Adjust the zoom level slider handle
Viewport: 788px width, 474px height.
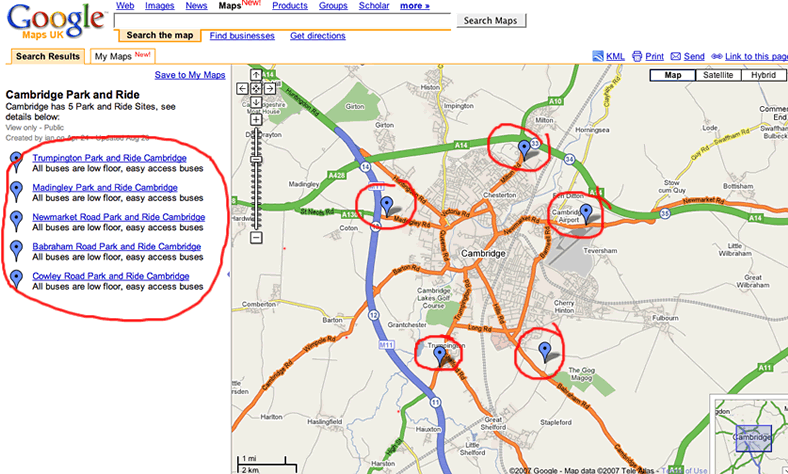pos(256,159)
